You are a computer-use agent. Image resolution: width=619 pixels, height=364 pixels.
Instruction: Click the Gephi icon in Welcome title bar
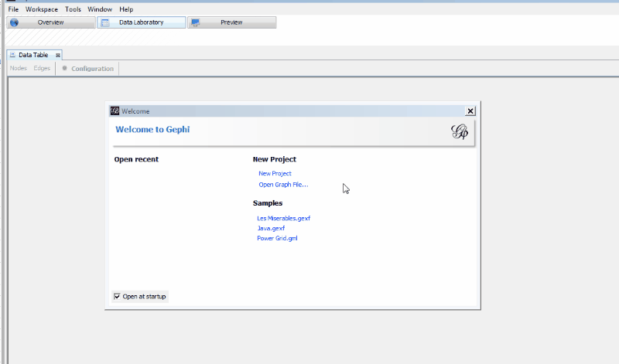pos(115,111)
